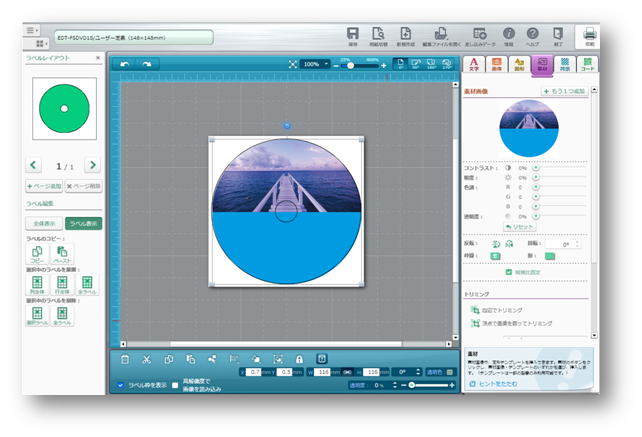Click the fit-to-screen arrows icon
Image resolution: width=642 pixels, height=437 pixels.
[x=292, y=64]
